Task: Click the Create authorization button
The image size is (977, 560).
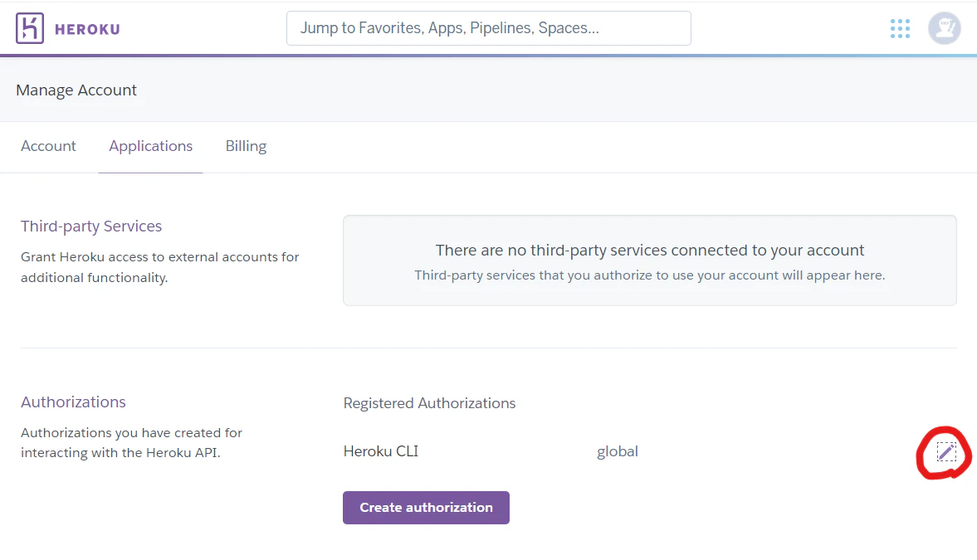Action: [426, 508]
